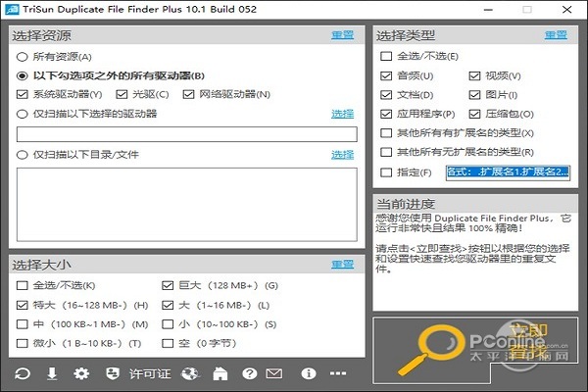Check 中 (100 KB~1 MB-) (M) size
The width and height of the screenshot is (588, 392).
pos(23,324)
